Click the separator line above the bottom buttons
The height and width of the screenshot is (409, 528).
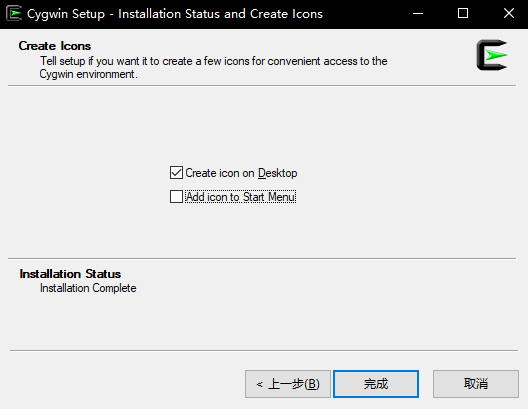click(264, 350)
